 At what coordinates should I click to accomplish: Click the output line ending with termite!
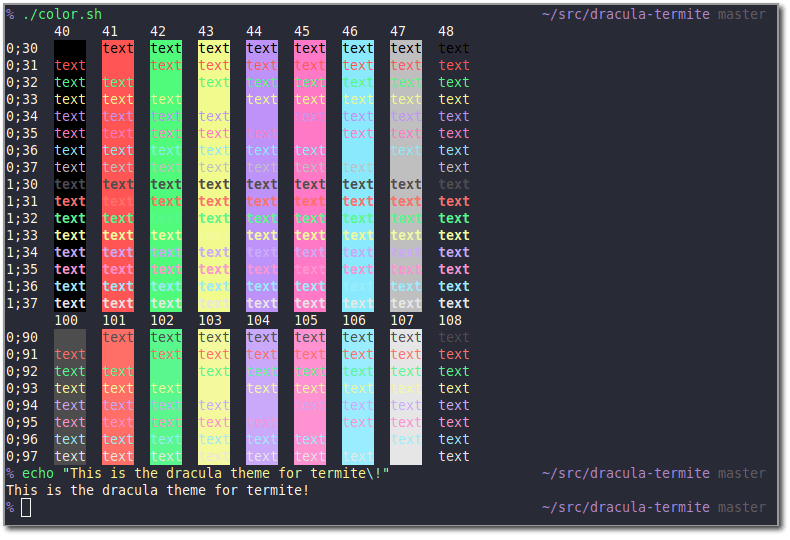[x=158, y=490]
